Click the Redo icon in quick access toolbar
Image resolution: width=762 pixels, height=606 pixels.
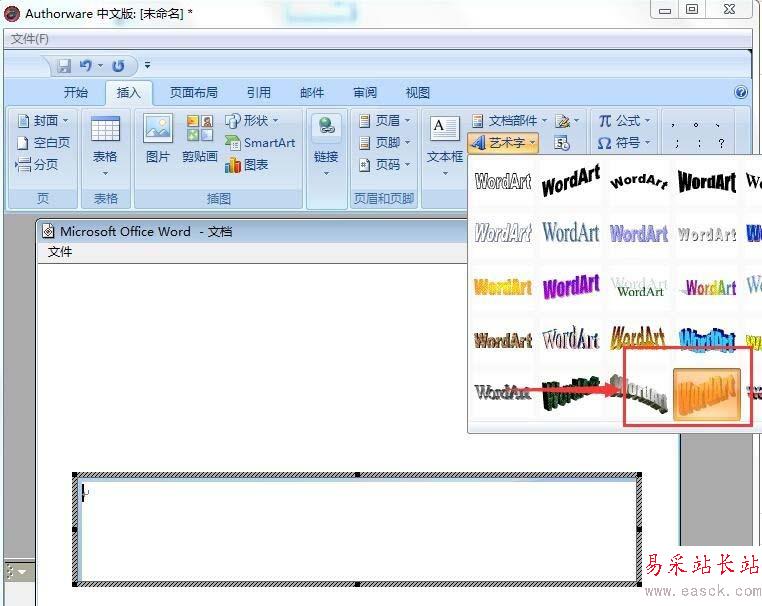click(x=118, y=65)
